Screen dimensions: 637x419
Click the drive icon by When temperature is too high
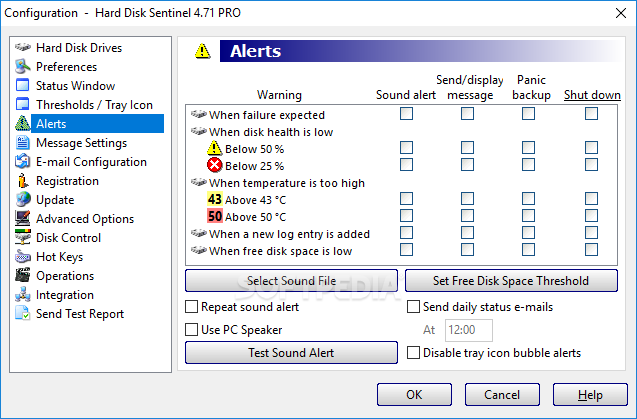point(199,182)
